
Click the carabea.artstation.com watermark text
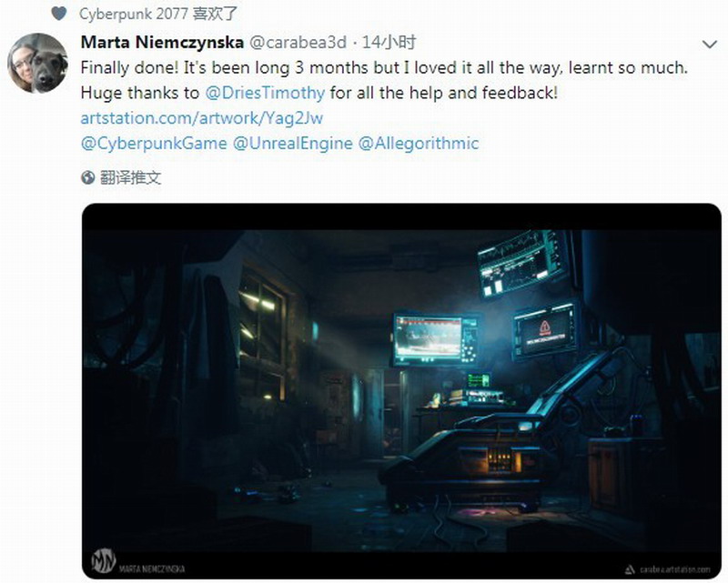674,569
